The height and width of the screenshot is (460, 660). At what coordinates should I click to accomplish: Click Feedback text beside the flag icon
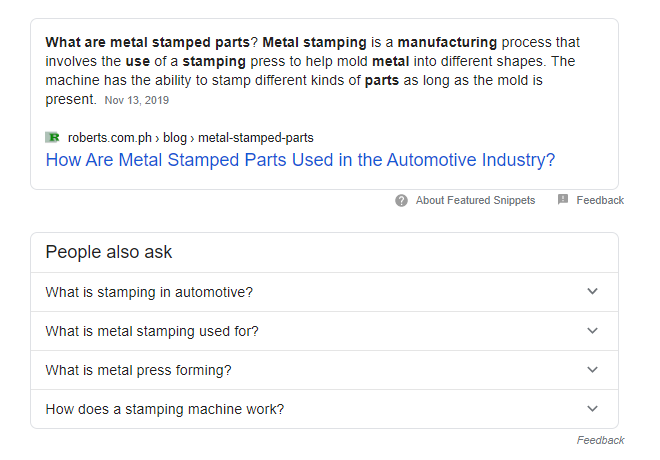[600, 200]
